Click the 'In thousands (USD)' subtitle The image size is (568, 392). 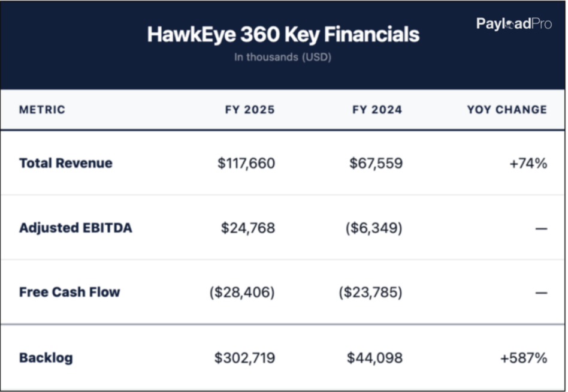[x=283, y=58]
